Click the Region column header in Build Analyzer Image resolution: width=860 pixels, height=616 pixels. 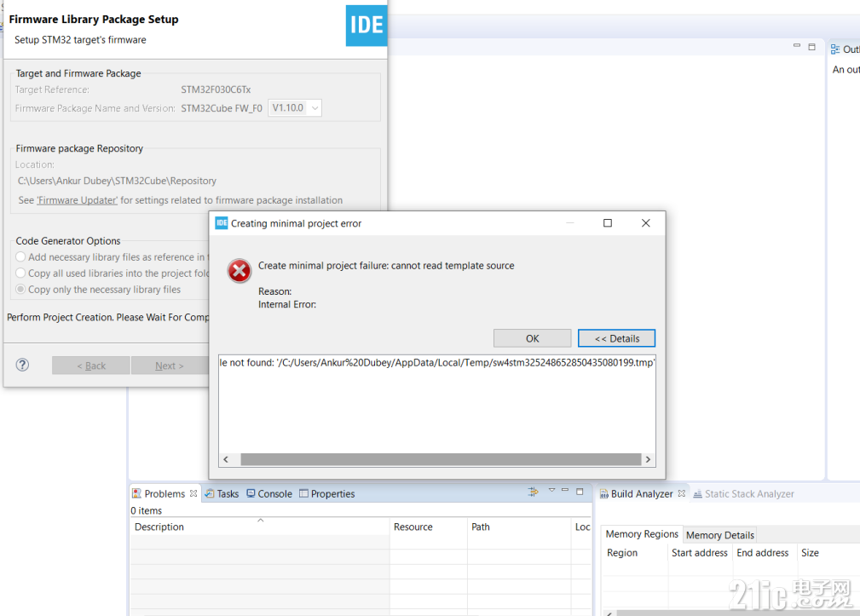coord(635,553)
